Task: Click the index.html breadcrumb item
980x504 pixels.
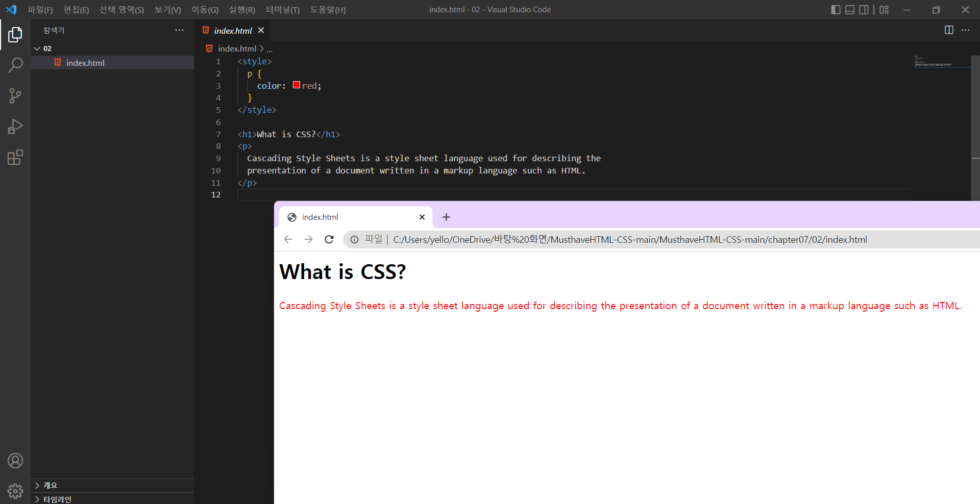Action: [237, 48]
